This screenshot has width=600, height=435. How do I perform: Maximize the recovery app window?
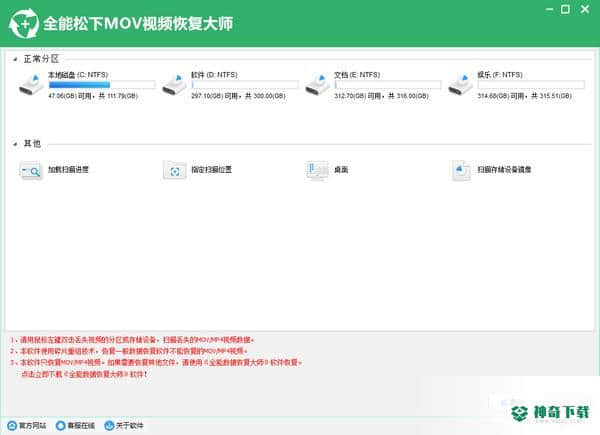tap(566, 9)
